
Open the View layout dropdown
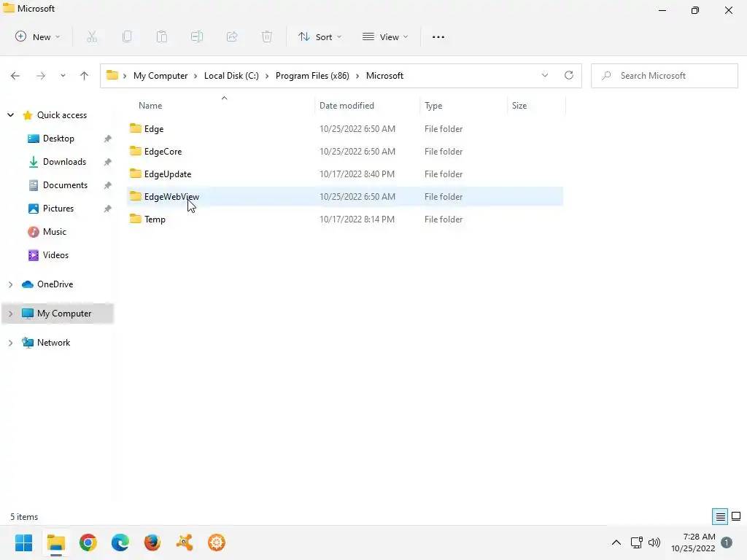385,36
